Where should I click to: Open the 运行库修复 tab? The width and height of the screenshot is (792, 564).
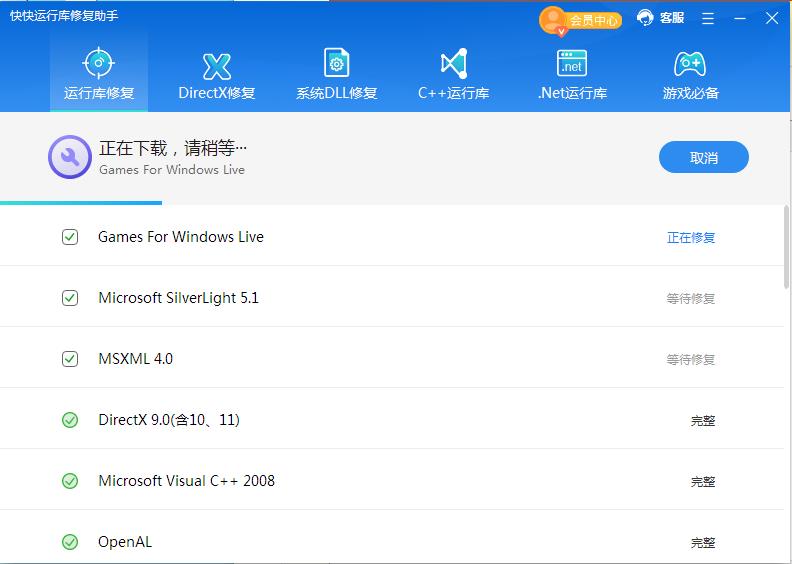click(99, 73)
